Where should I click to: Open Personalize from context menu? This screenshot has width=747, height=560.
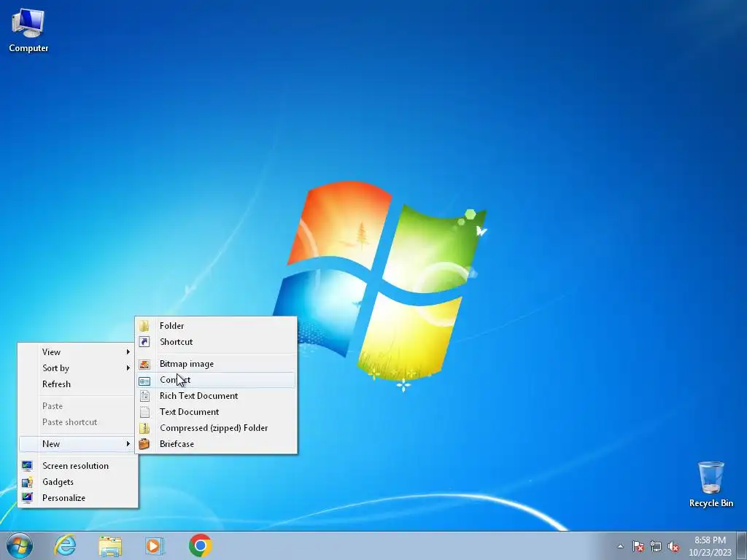pos(77,498)
